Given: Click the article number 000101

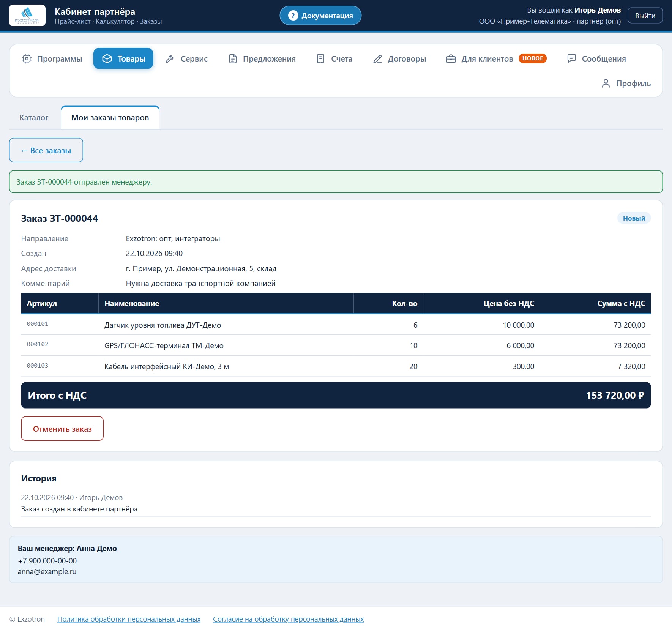Looking at the screenshot, I should (x=38, y=324).
